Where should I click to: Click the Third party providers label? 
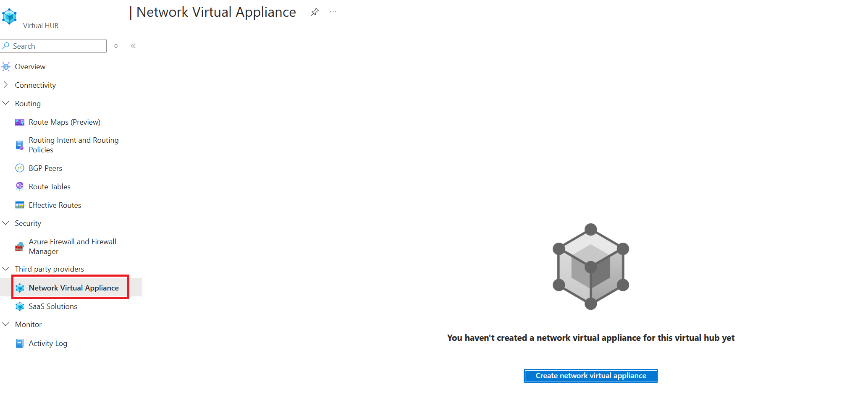[50, 269]
